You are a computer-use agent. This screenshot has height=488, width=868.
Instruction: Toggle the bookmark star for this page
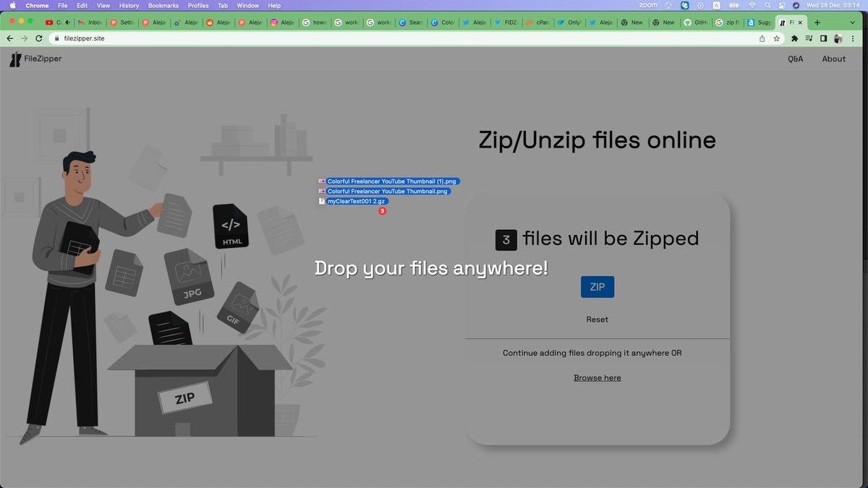click(x=775, y=38)
